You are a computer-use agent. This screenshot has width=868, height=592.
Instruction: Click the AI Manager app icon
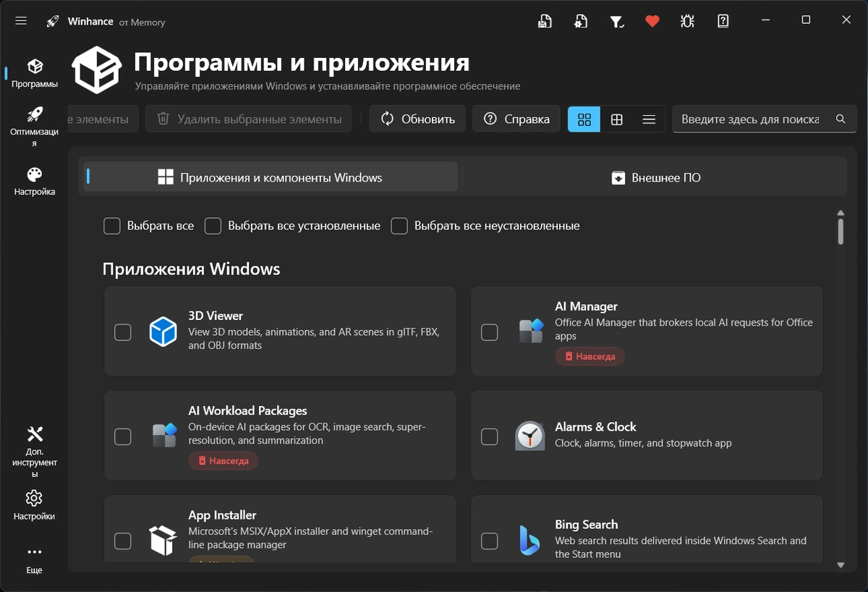[530, 331]
